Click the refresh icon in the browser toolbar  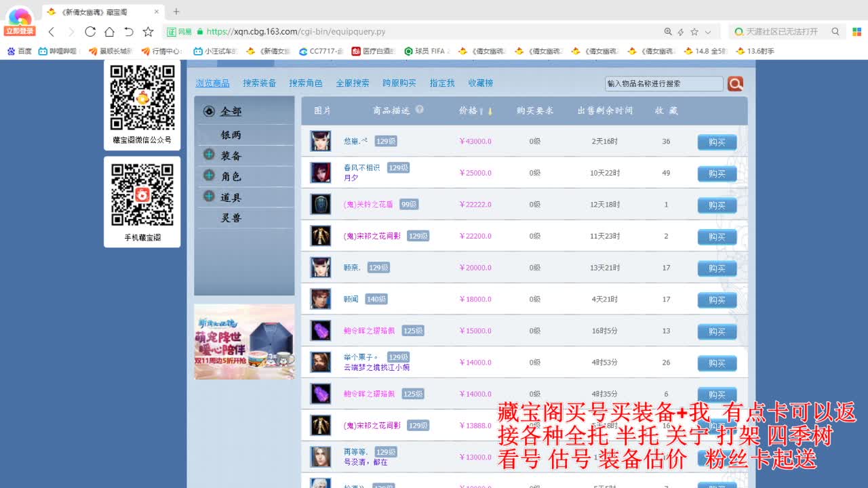[90, 31]
